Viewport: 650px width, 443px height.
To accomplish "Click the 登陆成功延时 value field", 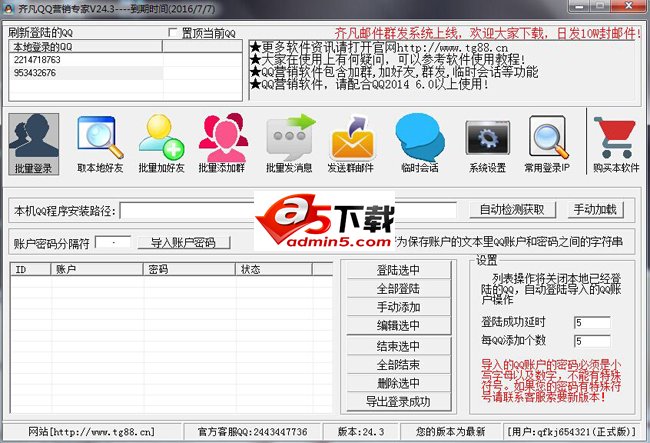I will (x=592, y=322).
